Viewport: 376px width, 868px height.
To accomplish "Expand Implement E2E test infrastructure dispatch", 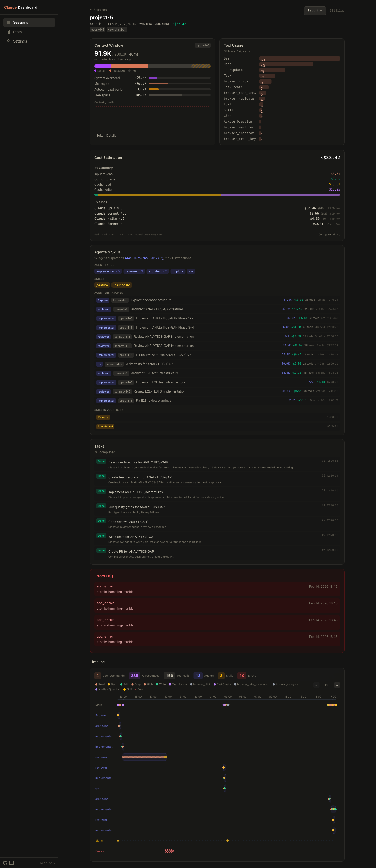I will tap(217, 382).
